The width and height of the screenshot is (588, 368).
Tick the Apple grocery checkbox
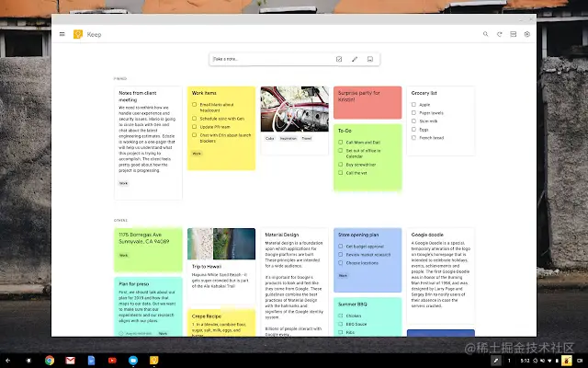tap(413, 104)
